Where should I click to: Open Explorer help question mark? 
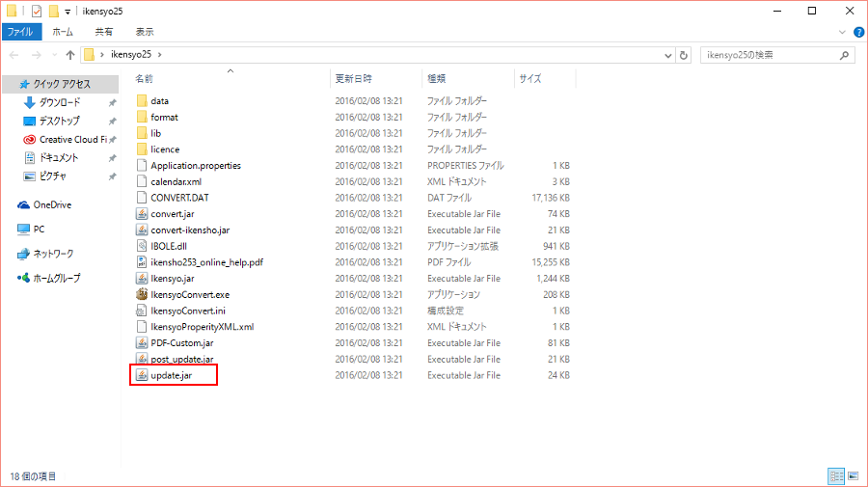pos(859,32)
